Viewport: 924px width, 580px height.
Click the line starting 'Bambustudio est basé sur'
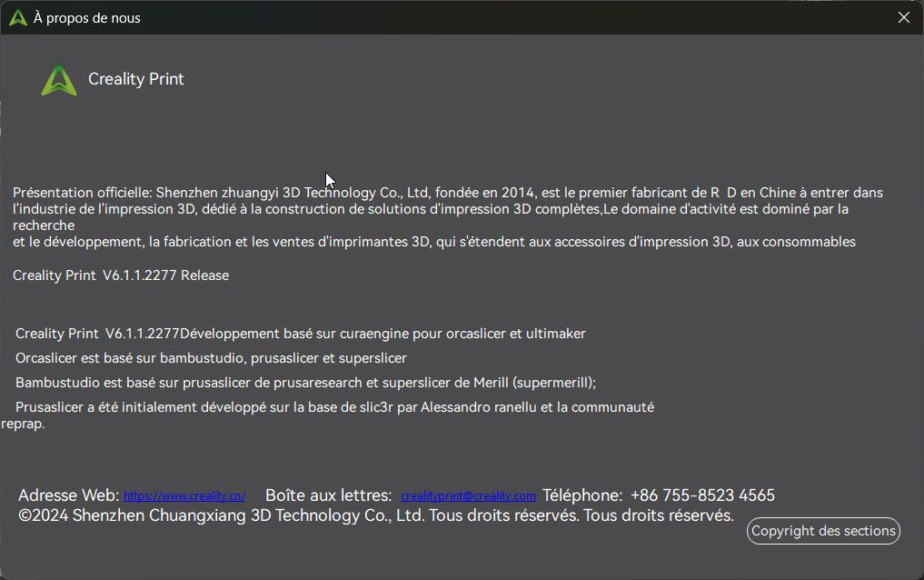coord(306,383)
